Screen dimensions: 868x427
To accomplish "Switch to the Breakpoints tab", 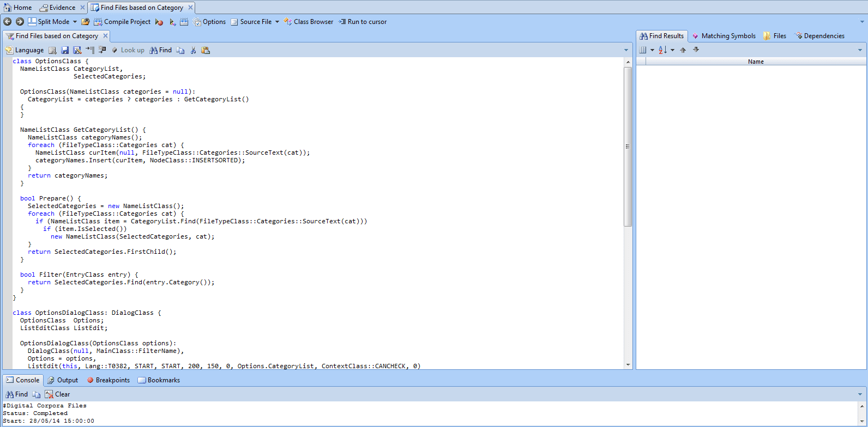I will pos(108,380).
